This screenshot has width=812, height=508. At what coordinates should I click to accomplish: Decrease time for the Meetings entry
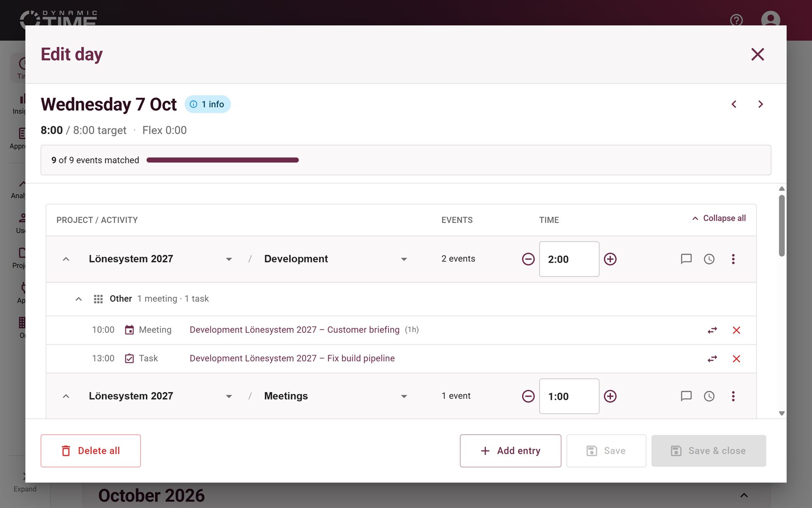point(528,396)
